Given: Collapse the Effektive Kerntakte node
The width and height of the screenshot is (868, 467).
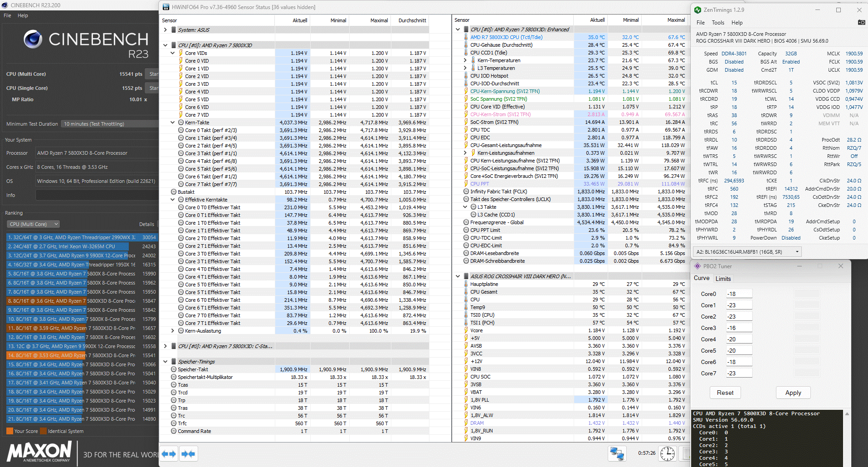Looking at the screenshot, I should (173, 200).
